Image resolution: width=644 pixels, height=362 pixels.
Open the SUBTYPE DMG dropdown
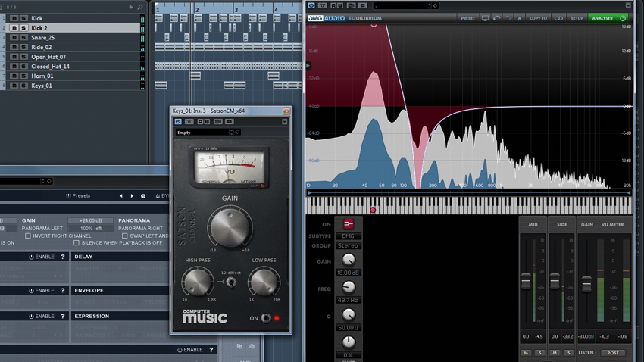tap(348, 236)
